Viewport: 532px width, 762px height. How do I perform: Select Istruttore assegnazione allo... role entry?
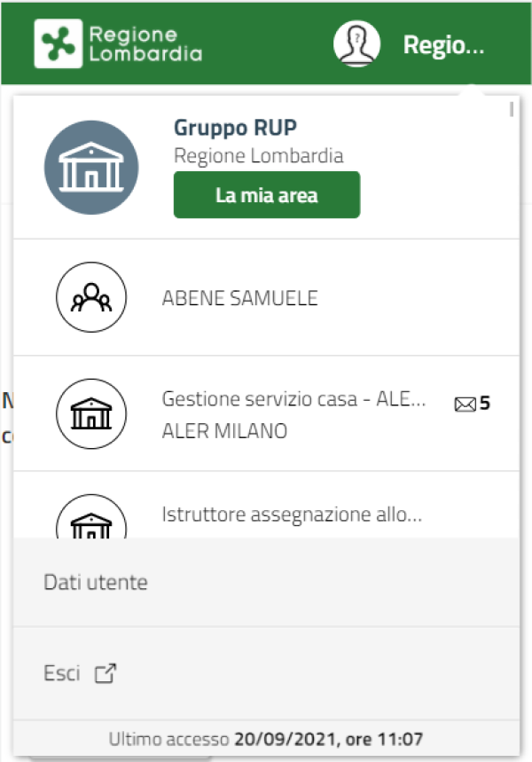coord(292,514)
